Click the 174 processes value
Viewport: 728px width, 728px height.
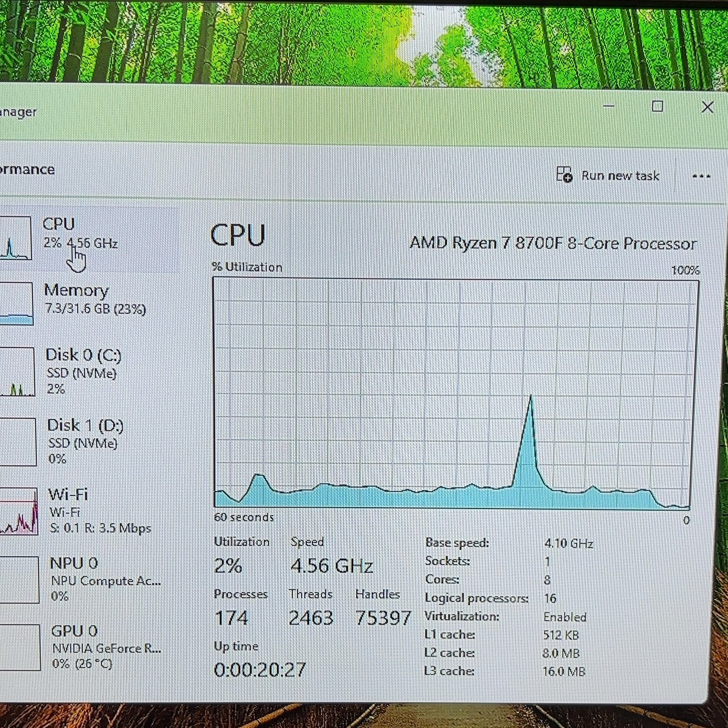[x=231, y=618]
